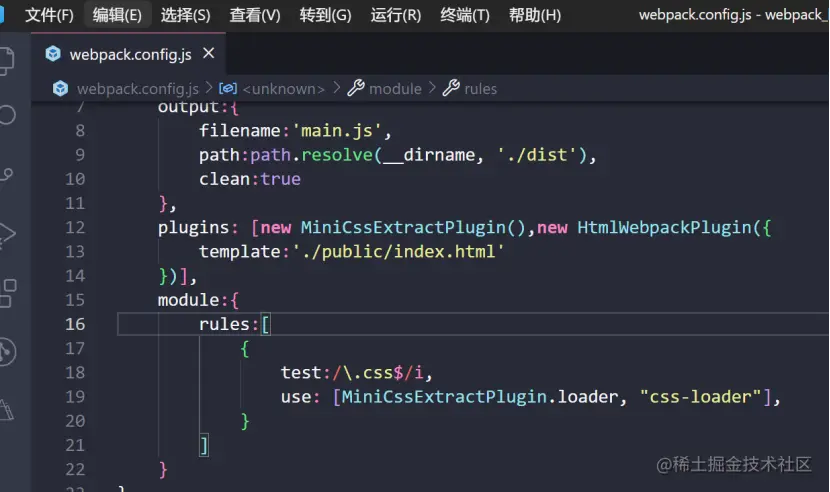This screenshot has height=492, width=830.
Task: Open the 文件(F) menu
Action: coord(49,15)
